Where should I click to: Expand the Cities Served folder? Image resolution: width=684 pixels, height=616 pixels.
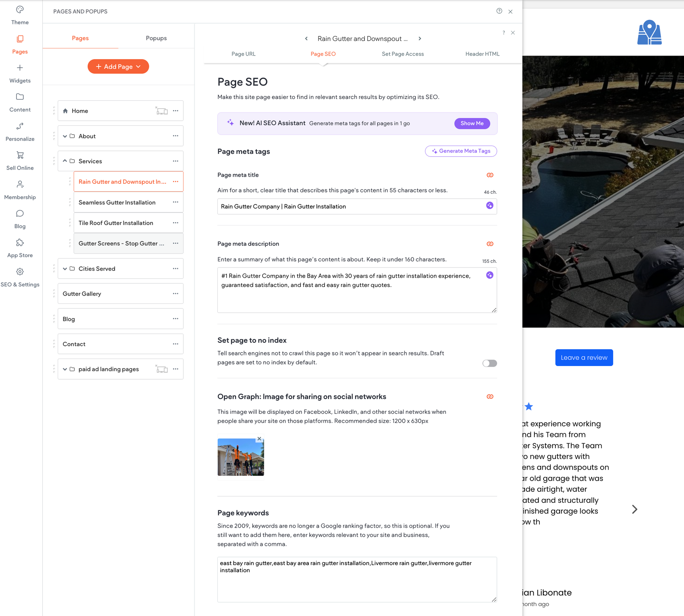pos(65,269)
